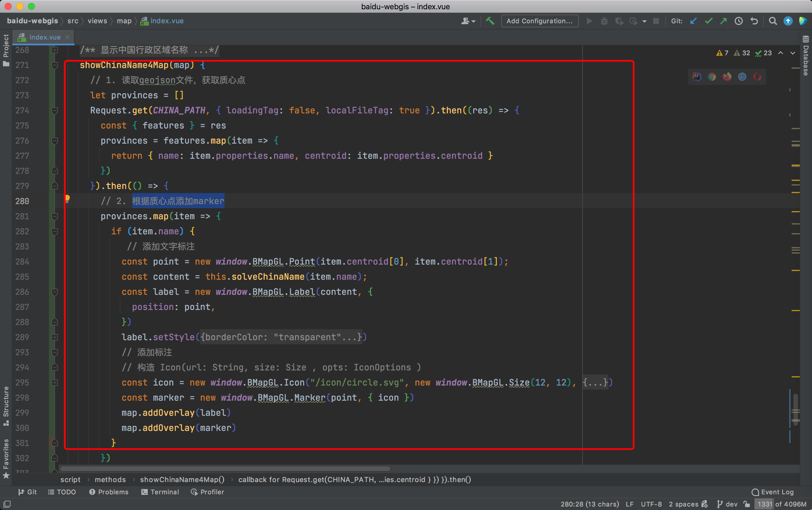Open file in Opera browser icon
Viewport: 812px width, 510px height.
(x=757, y=77)
